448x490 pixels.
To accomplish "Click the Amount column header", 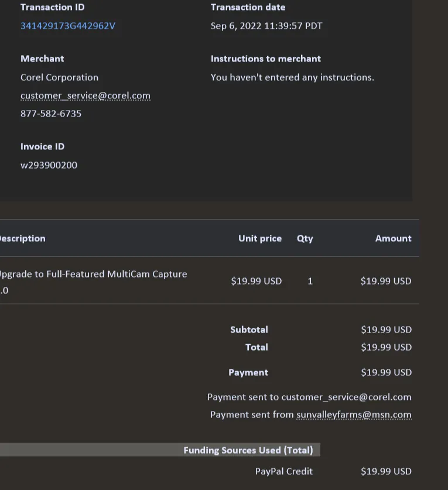I will (394, 238).
